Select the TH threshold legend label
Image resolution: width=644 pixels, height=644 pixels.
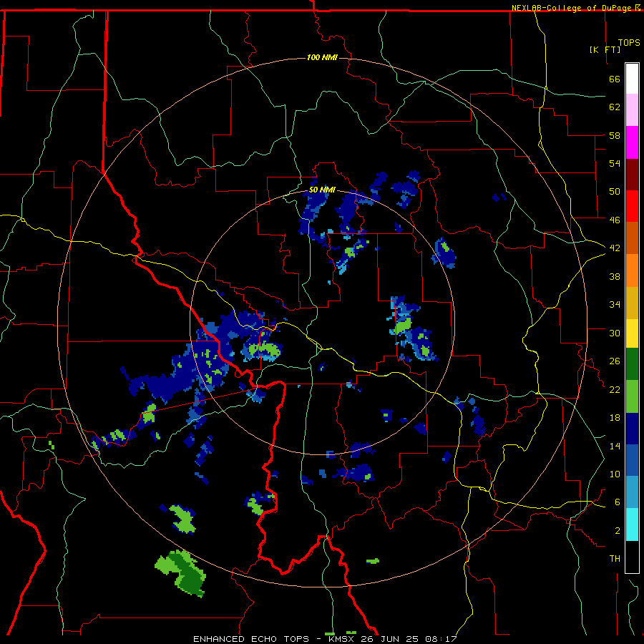tap(615, 559)
